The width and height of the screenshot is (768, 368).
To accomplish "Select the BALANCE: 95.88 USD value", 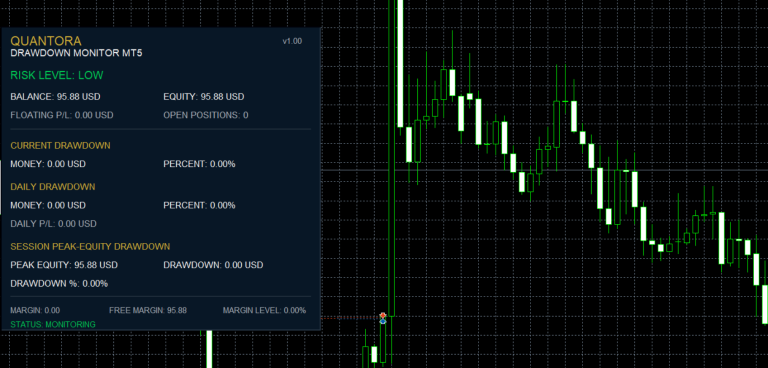I will [x=55, y=97].
